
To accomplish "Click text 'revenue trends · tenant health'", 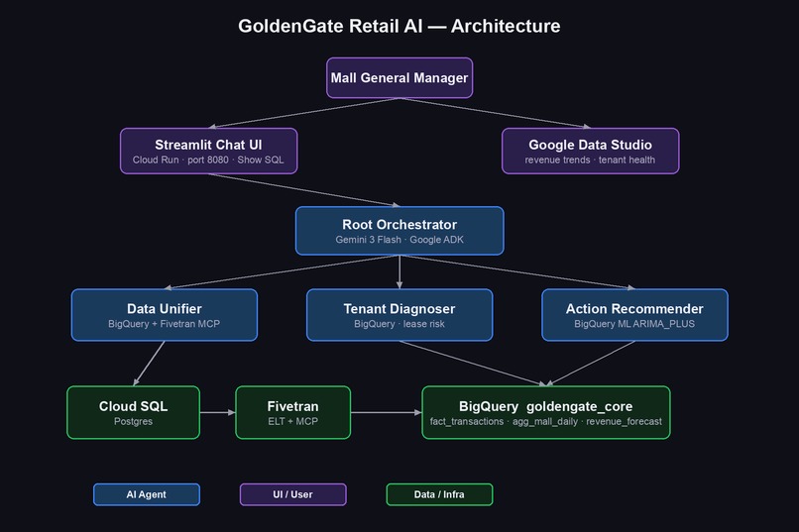I will 590,160.
